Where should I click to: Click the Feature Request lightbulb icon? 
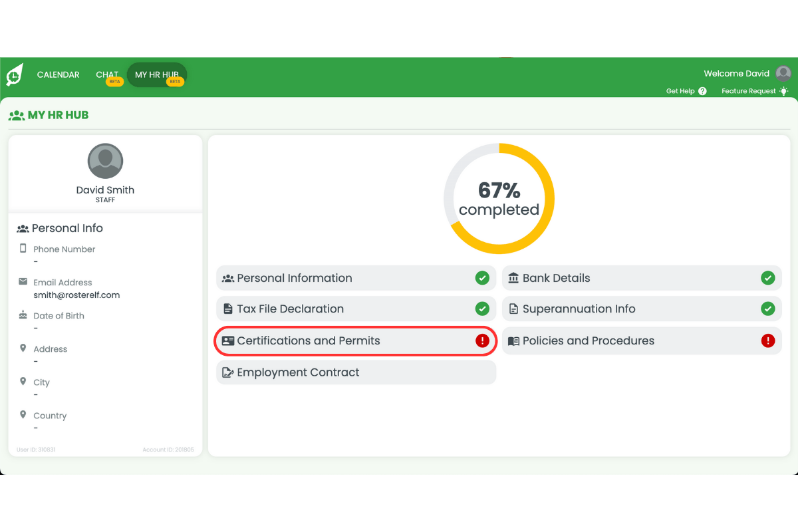[783, 91]
